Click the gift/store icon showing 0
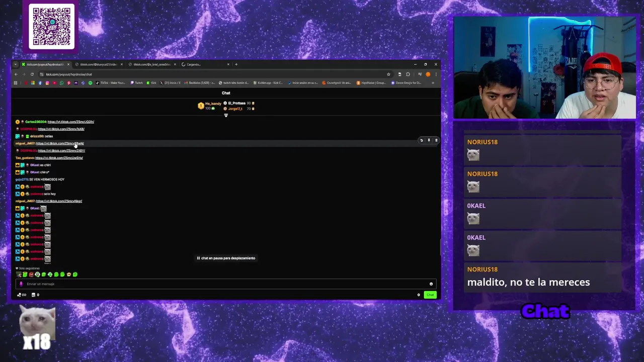 click(x=35, y=295)
